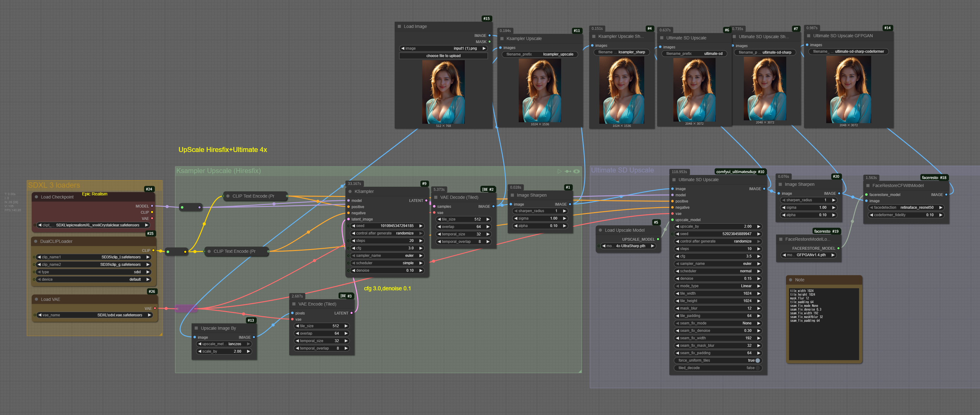The image size is (980, 415).
Task: Click the collapse square on FaceRestoreCFWithModel node
Action: [868, 185]
